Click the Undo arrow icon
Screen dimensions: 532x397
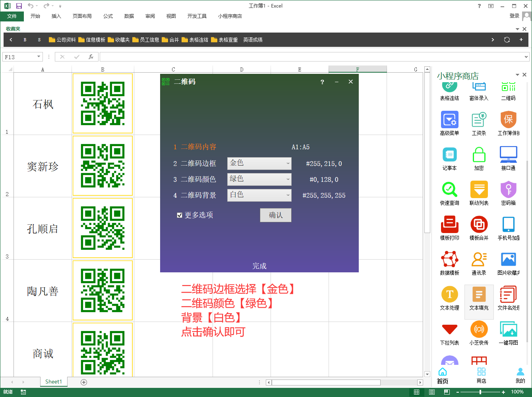(30, 6)
